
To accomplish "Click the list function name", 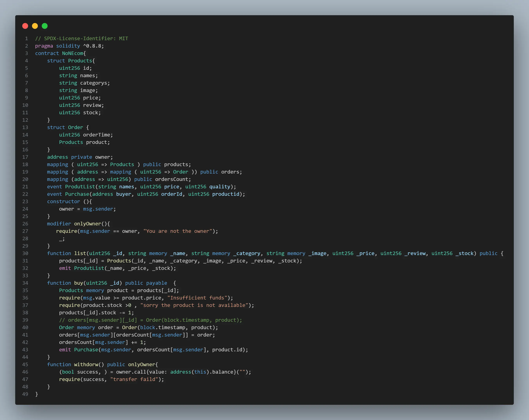I will [x=80, y=253].
